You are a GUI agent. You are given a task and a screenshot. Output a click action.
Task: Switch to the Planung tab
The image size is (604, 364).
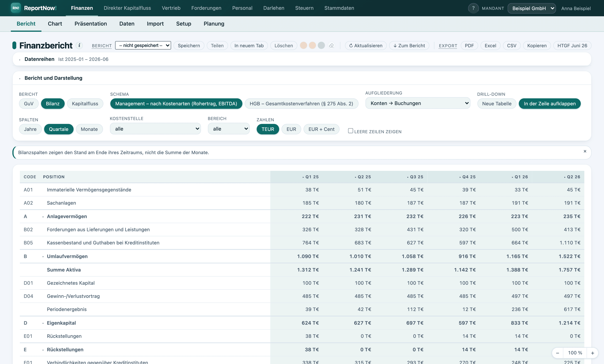pyautogui.click(x=214, y=24)
